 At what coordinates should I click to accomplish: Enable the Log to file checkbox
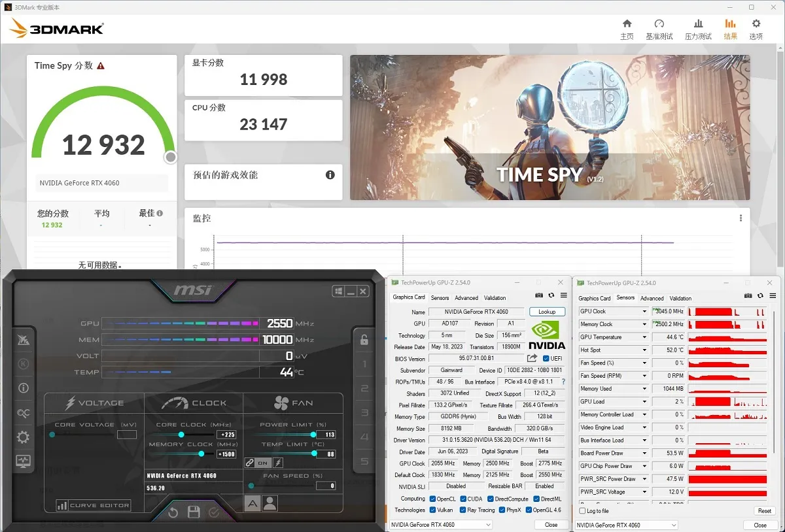coord(583,511)
